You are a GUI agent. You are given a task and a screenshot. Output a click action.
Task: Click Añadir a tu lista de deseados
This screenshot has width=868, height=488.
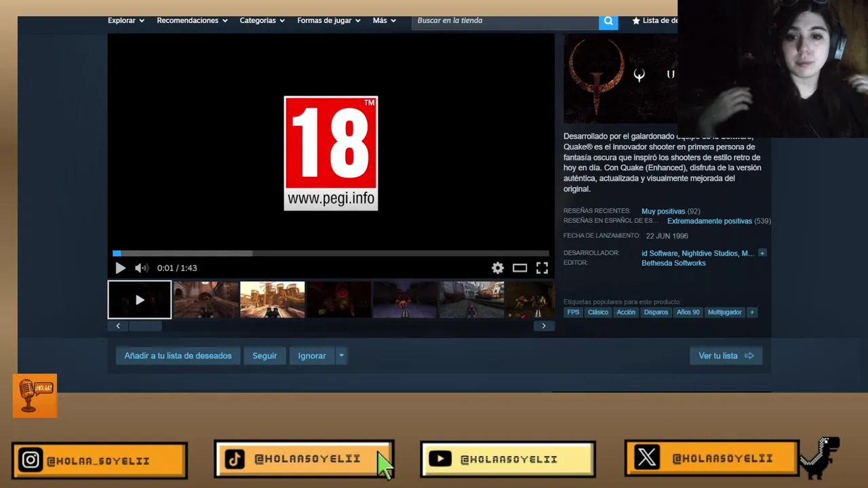(x=178, y=355)
